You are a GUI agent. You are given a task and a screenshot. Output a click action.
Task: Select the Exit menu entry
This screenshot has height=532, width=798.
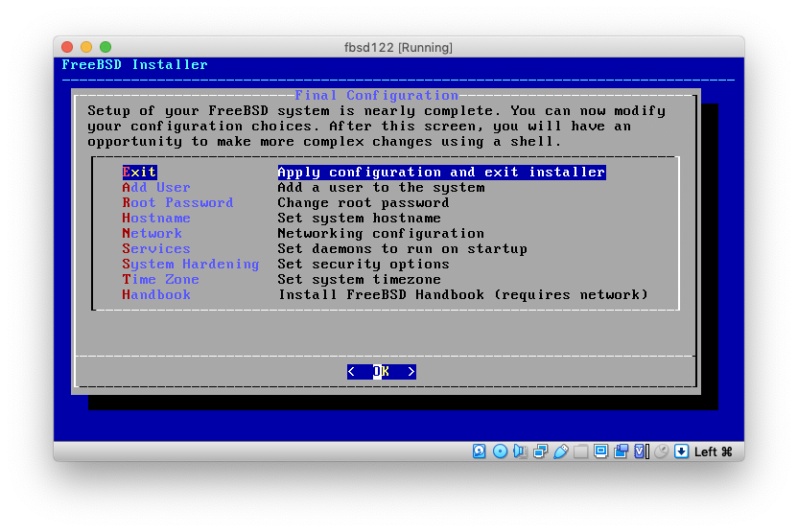coord(139,173)
